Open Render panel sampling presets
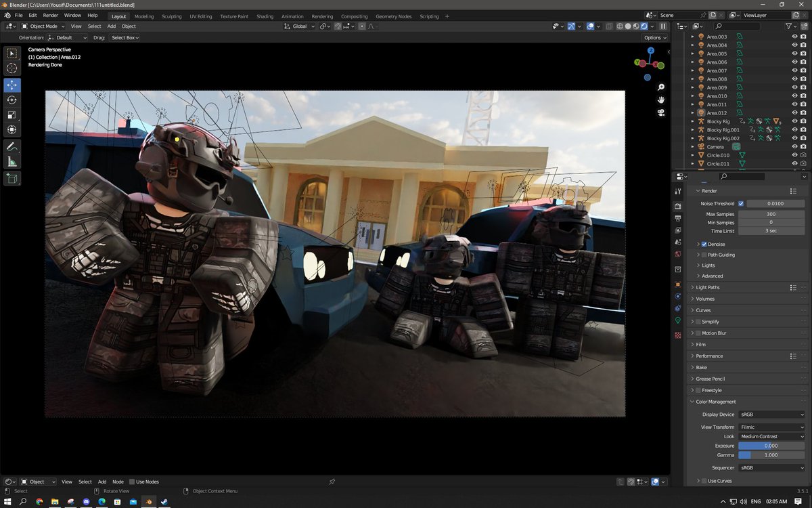 coord(793,191)
